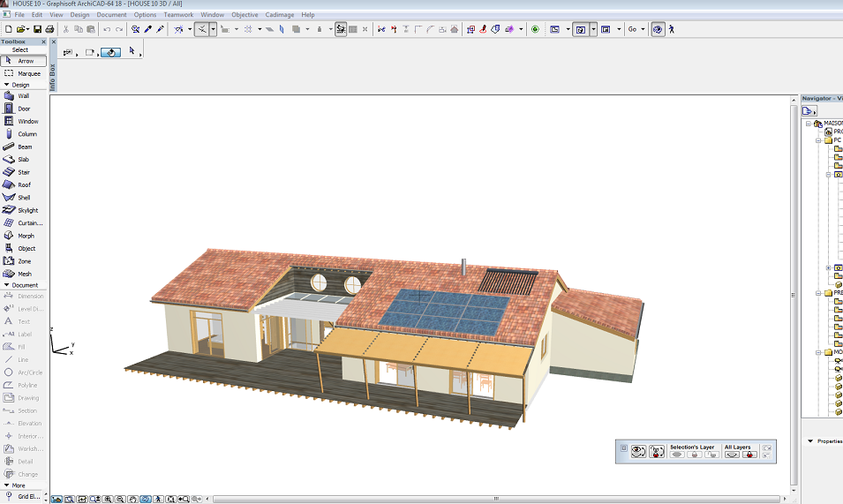Activate the Morph tool
The height and width of the screenshot is (504, 843).
tap(26, 236)
